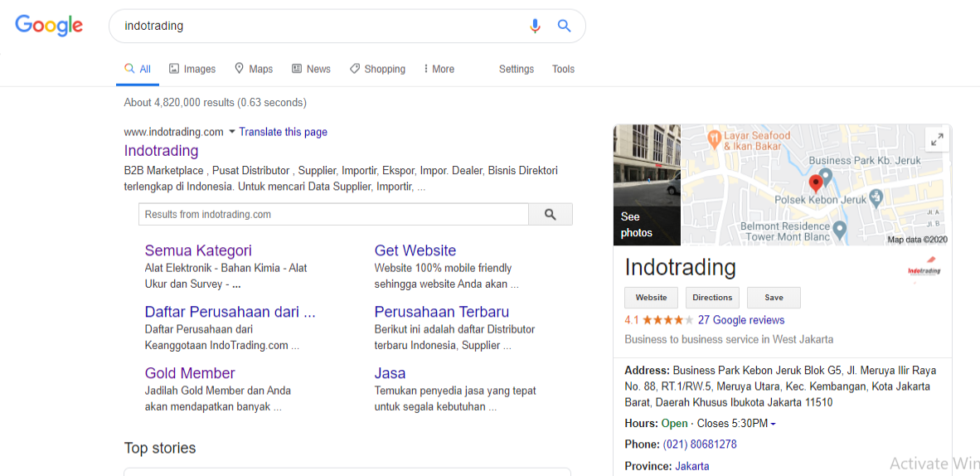Click Business to business service in West Jakarta text
This screenshot has height=476, width=980.
tap(729, 340)
